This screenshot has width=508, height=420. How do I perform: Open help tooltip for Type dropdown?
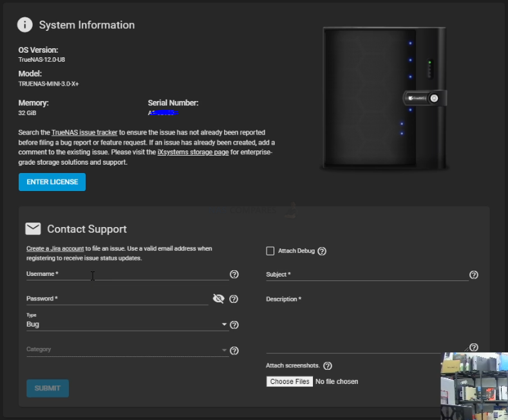coord(234,325)
